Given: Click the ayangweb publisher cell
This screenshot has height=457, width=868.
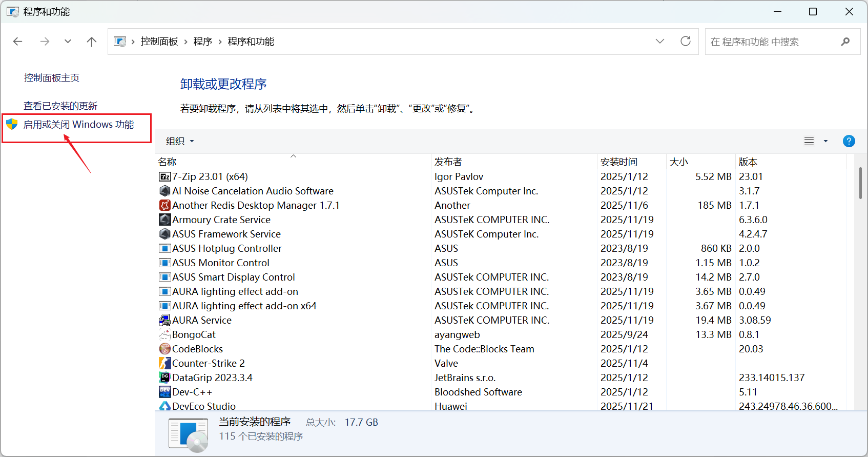Looking at the screenshot, I should 457,334.
